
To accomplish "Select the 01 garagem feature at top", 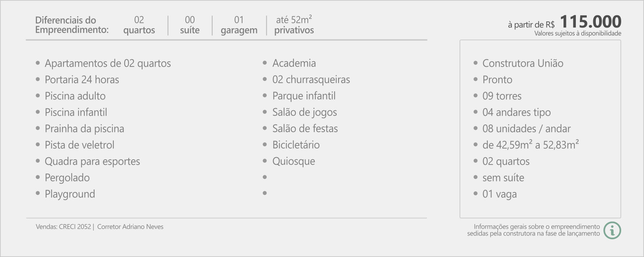I will click(x=239, y=25).
